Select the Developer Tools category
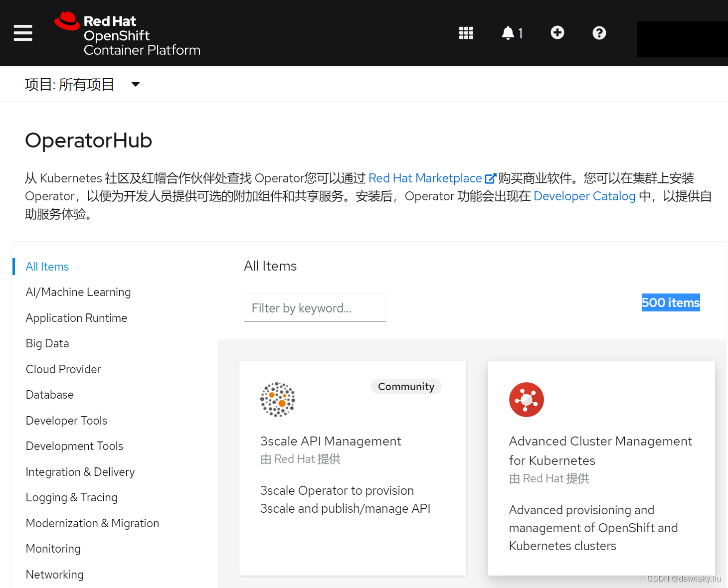728x588 pixels. click(x=66, y=421)
